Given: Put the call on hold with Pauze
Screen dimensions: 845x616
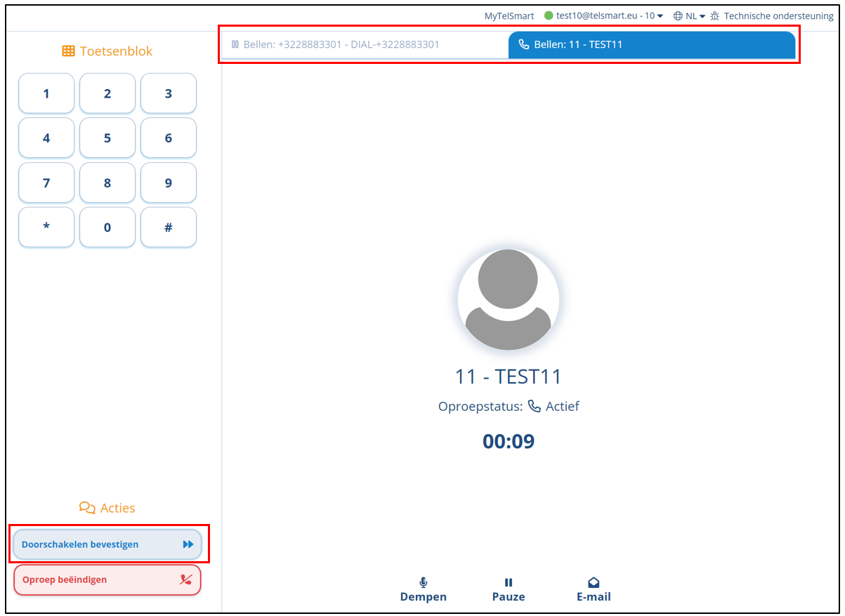Looking at the screenshot, I should pos(509,582).
